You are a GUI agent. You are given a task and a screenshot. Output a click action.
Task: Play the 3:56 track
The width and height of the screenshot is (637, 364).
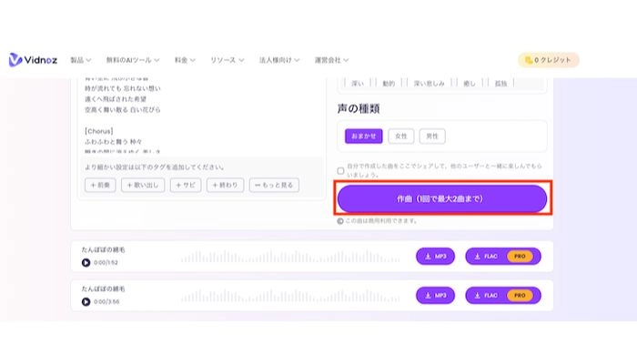click(x=86, y=302)
